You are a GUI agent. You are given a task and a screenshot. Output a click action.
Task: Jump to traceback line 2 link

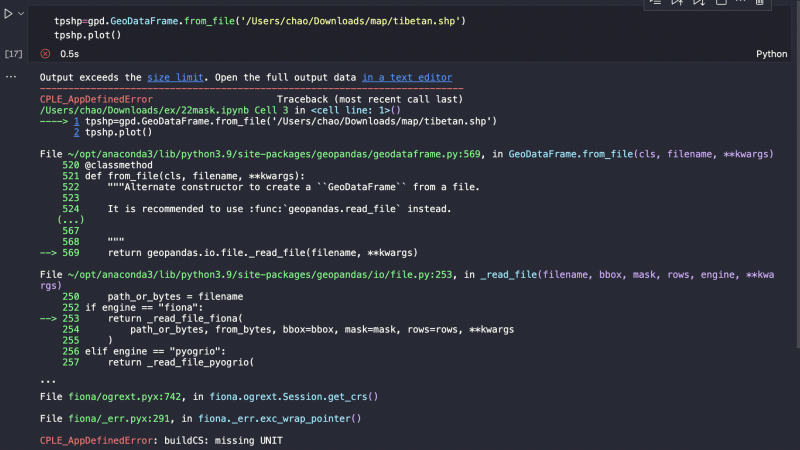[77, 132]
